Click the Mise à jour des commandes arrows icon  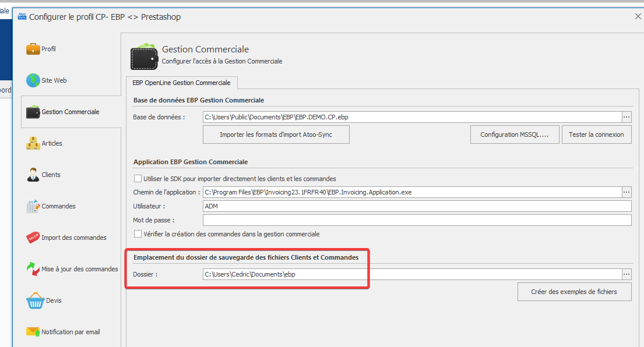point(33,269)
